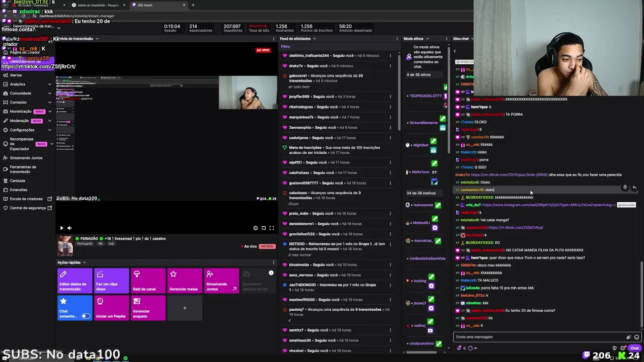Click the Faz um clipe disso tile

[x=112, y=281]
